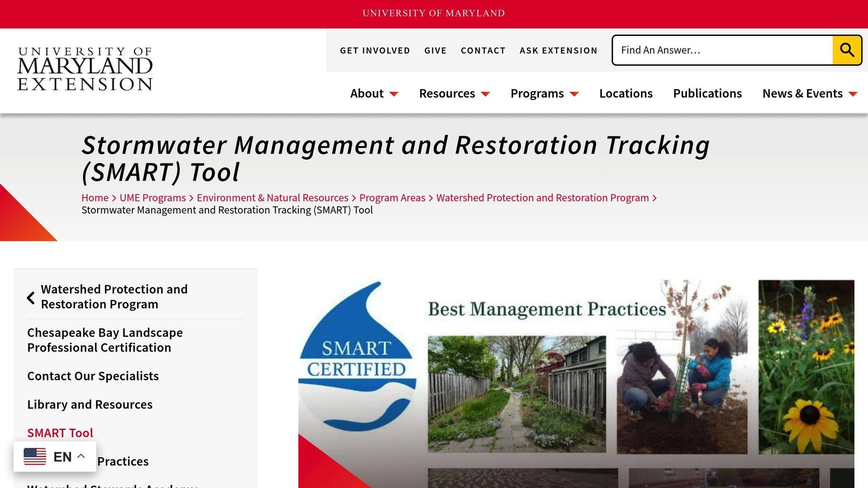Click the News & Events menu label
This screenshot has height=488, width=868.
[x=802, y=93]
